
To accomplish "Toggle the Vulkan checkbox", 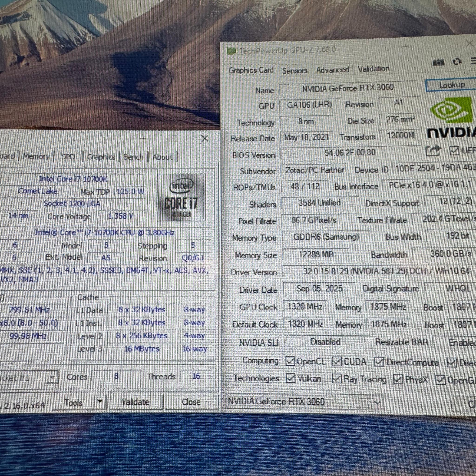I will coord(291,378).
